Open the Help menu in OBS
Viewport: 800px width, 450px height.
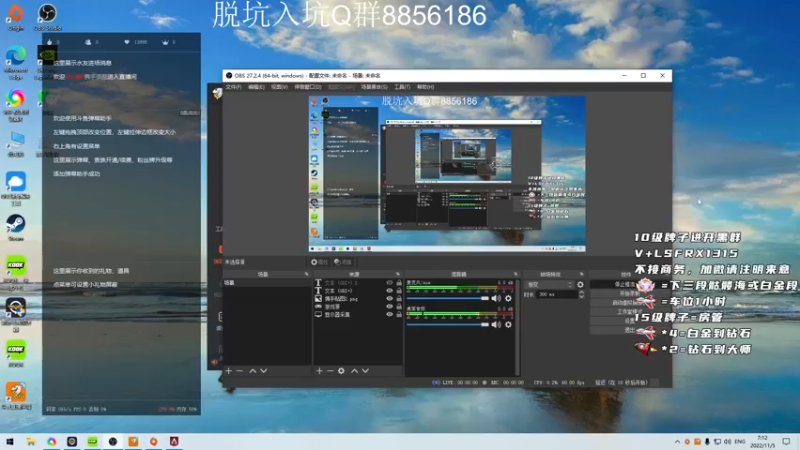pyautogui.click(x=425, y=87)
